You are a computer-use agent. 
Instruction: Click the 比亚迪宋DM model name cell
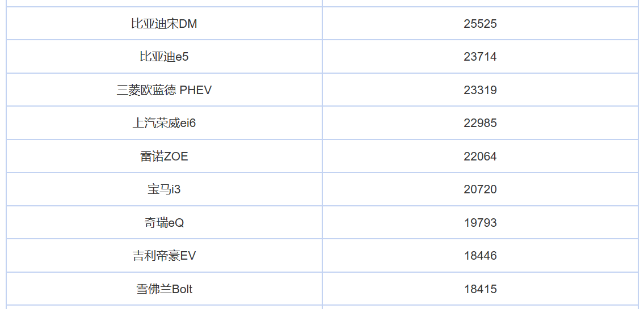(164, 24)
